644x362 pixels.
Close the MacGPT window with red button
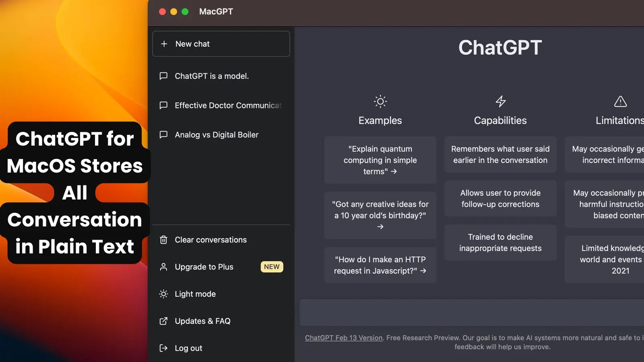coord(163,12)
